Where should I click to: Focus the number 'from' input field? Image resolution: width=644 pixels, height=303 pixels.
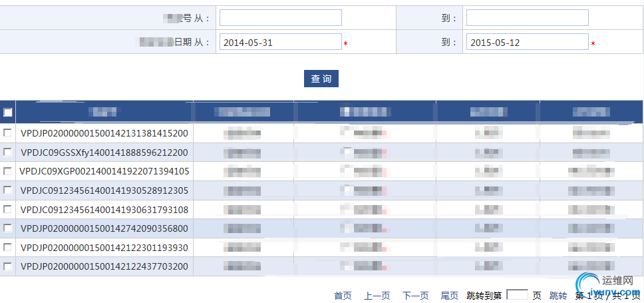[281, 18]
